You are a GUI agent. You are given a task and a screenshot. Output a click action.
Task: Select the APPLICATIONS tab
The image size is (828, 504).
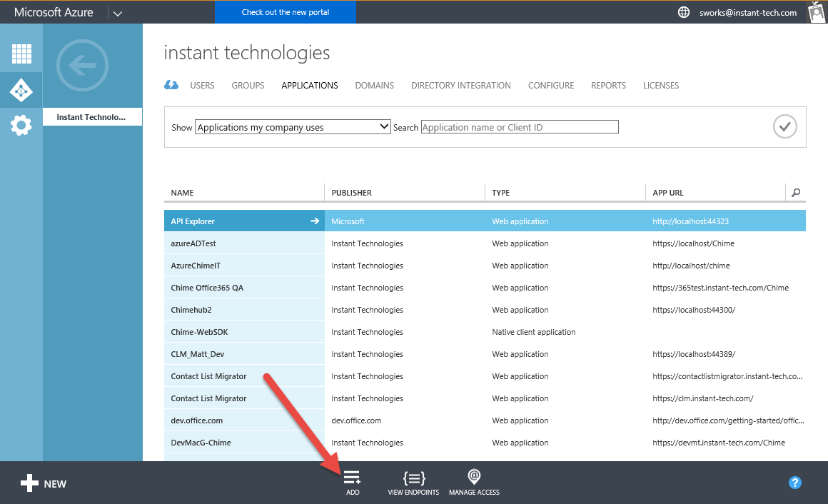point(310,85)
